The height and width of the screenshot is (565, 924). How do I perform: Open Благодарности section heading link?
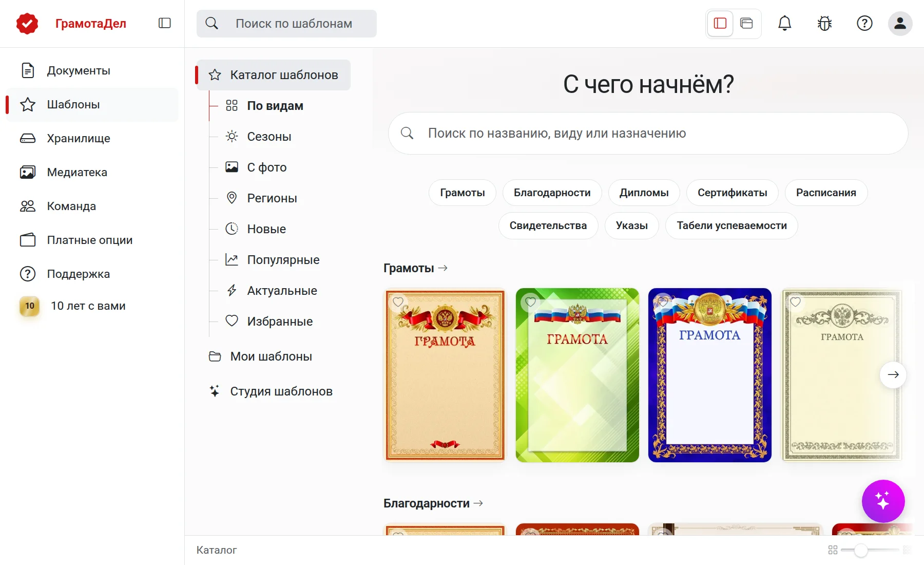pyautogui.click(x=433, y=503)
